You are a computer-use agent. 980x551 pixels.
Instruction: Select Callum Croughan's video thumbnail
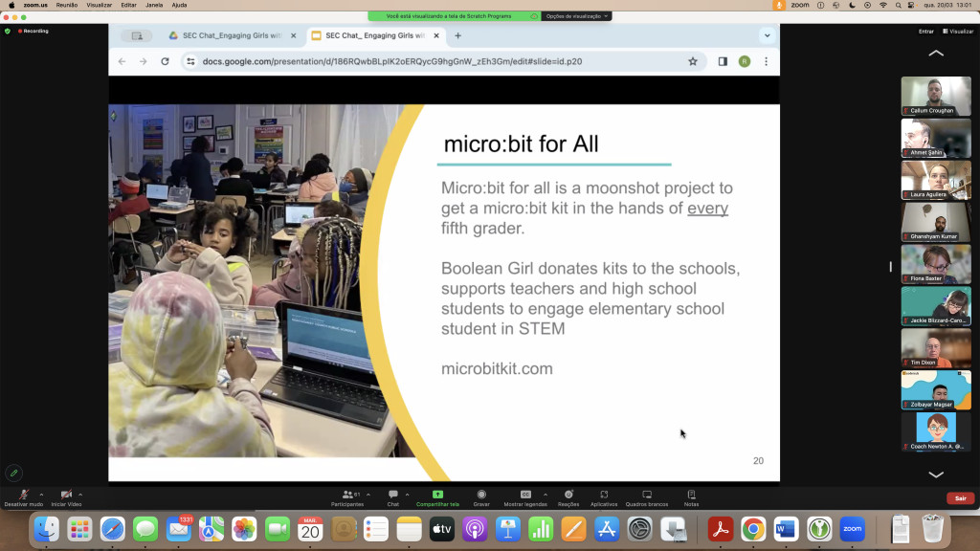(935, 96)
